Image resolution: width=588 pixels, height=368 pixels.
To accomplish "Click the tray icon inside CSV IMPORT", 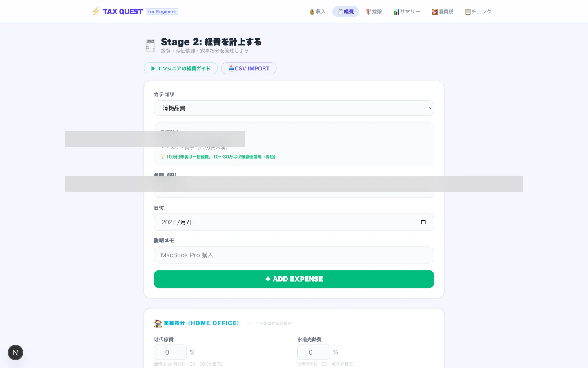I will [x=231, y=68].
